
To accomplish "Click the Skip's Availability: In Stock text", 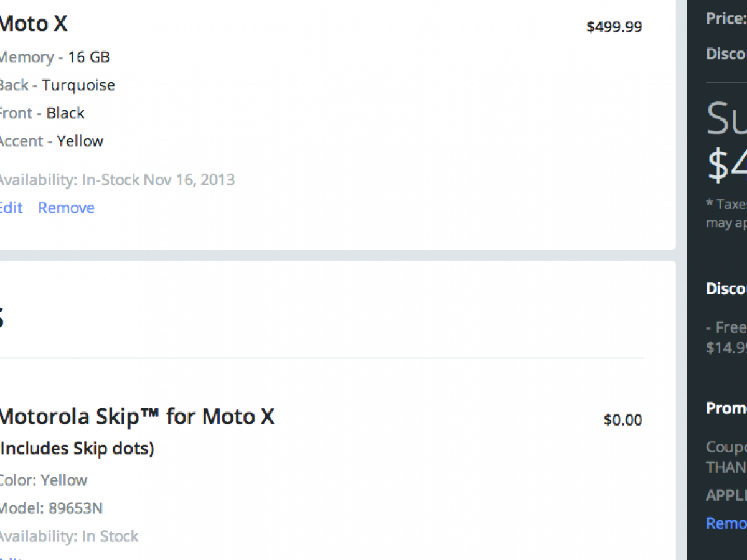I will pos(68,536).
